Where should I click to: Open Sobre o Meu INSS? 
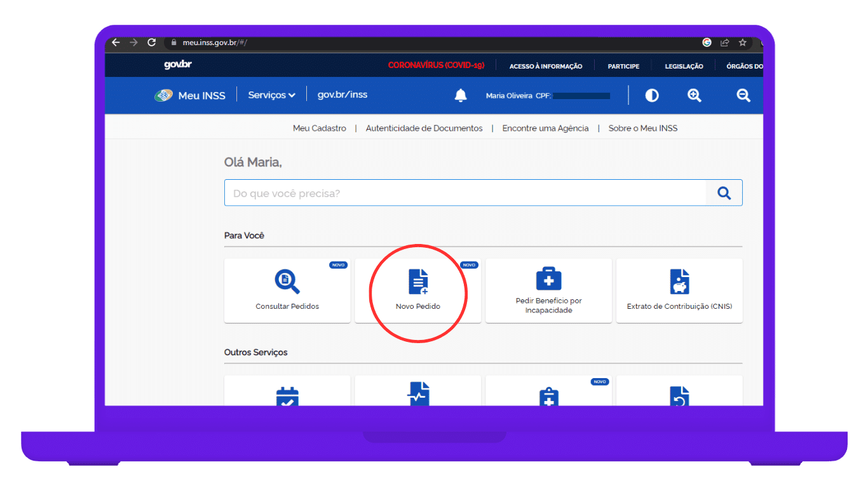pos(643,128)
